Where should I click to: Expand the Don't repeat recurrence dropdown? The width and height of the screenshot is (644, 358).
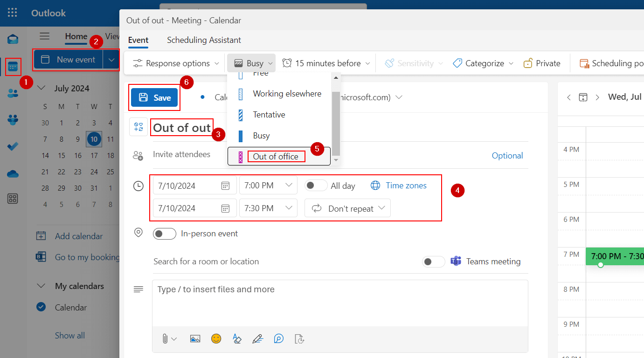347,208
